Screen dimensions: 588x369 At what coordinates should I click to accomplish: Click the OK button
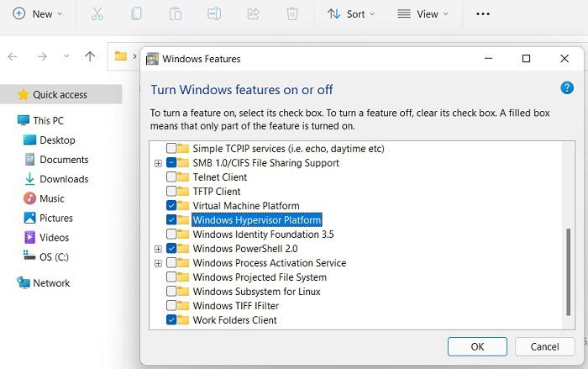[x=477, y=346]
